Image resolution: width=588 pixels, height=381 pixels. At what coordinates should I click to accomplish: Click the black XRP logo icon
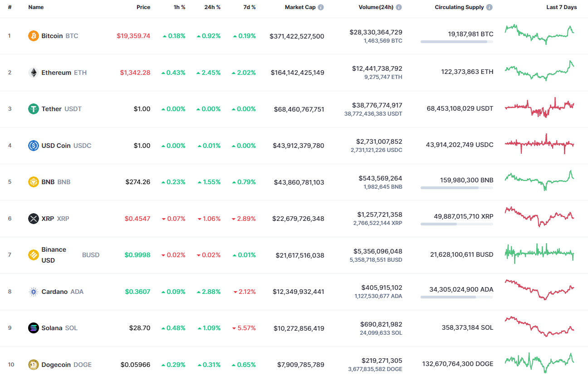[34, 219]
